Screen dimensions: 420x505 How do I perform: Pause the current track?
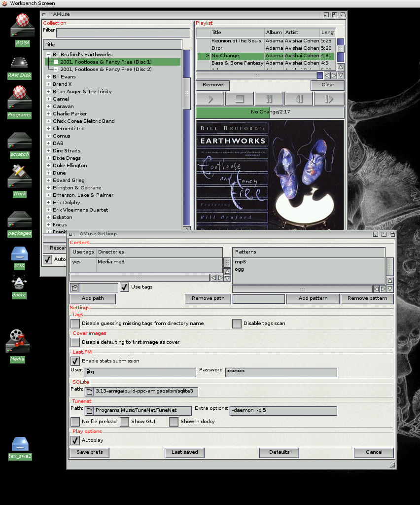click(269, 99)
